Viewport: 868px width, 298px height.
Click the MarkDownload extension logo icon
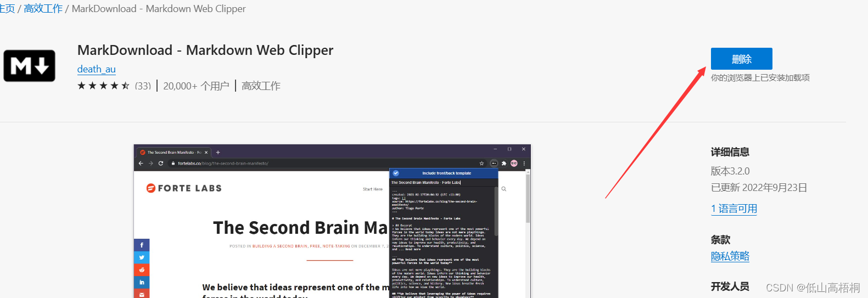tap(29, 66)
